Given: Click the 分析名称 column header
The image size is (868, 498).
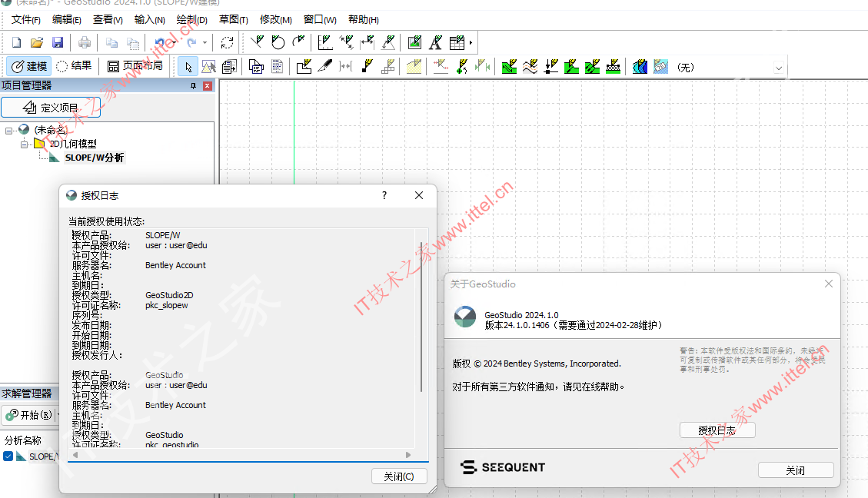Looking at the screenshot, I should pyautogui.click(x=23, y=440).
